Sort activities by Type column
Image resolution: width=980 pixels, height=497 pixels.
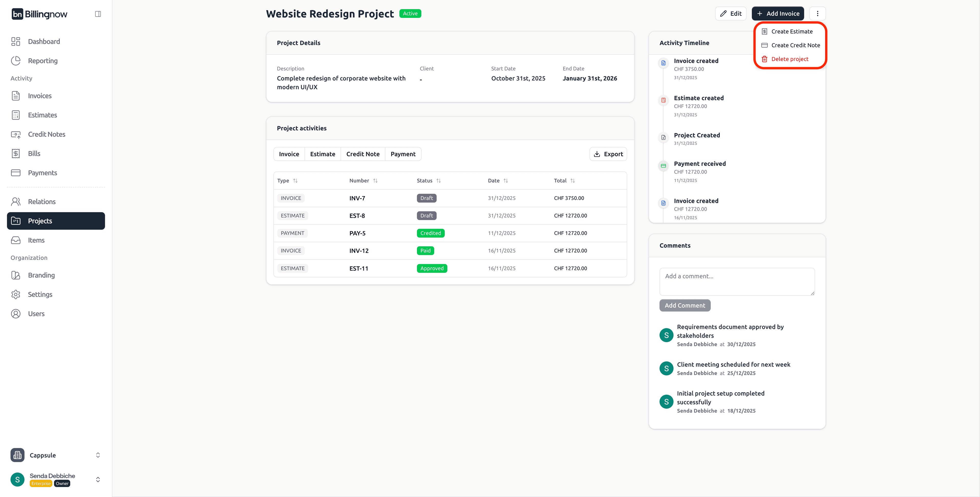tap(295, 181)
